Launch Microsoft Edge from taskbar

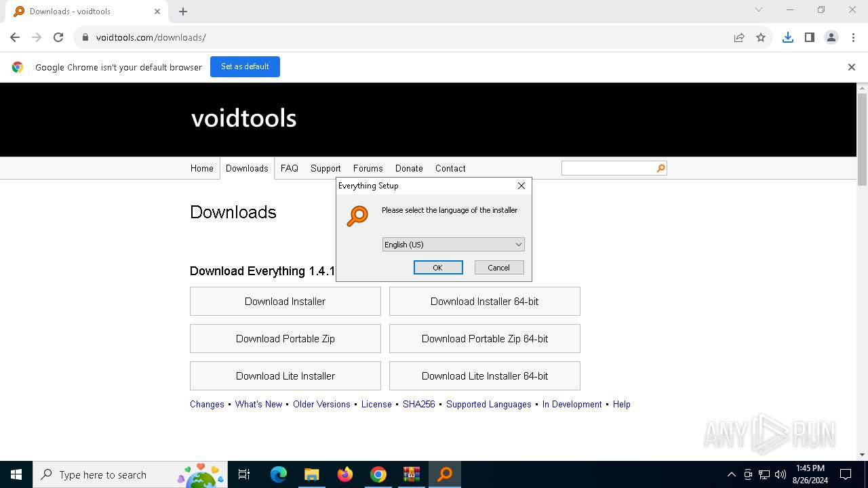point(279,474)
